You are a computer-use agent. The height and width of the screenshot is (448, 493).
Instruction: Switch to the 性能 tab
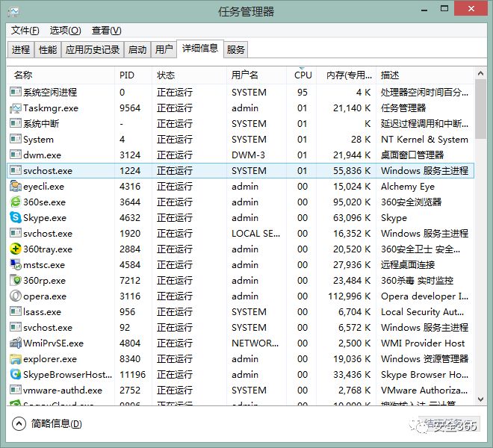[48, 50]
